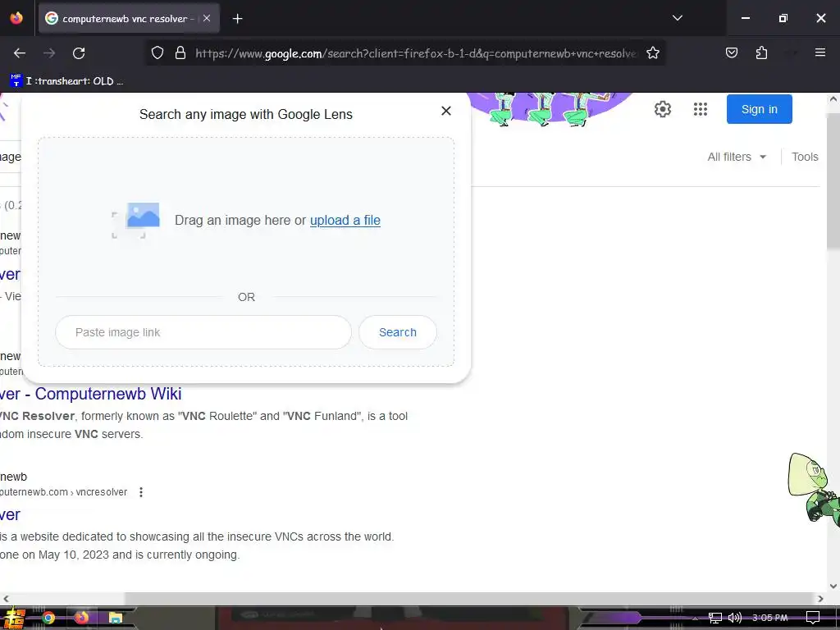Open Google quick settings gear
This screenshot has height=630, width=840.
tap(663, 109)
